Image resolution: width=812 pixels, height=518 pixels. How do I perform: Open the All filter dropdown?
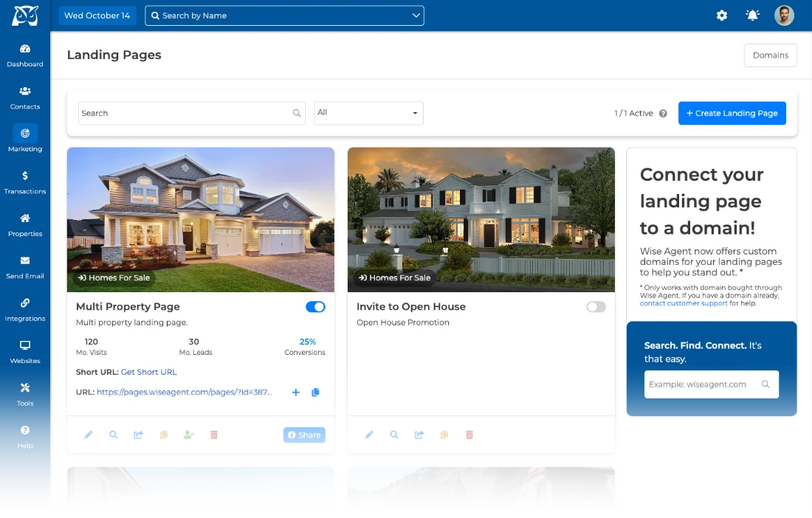(368, 113)
